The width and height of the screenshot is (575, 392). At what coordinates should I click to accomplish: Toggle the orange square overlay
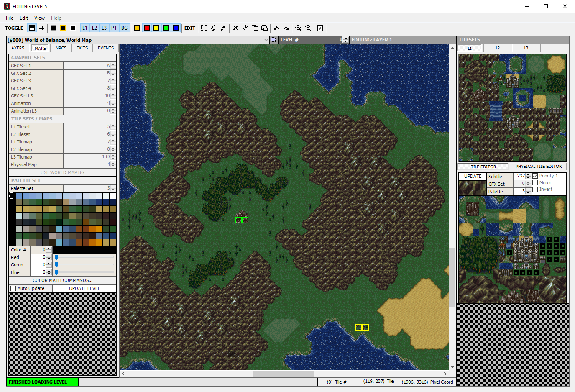[137, 28]
